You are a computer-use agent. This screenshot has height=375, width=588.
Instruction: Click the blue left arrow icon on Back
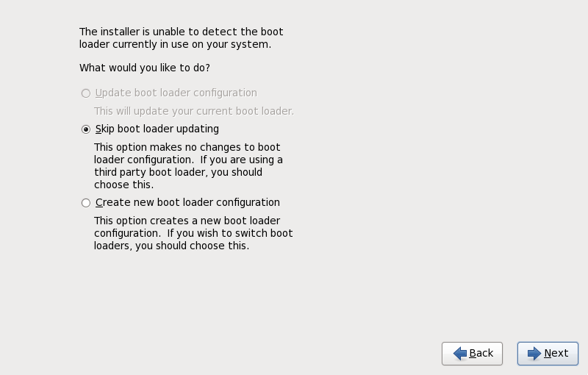pyautogui.click(x=460, y=354)
